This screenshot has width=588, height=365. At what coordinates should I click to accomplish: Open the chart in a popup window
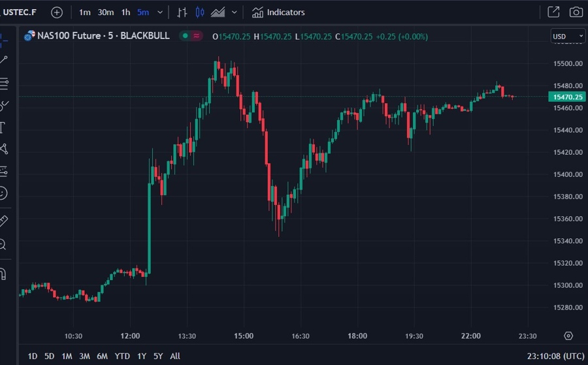click(553, 12)
